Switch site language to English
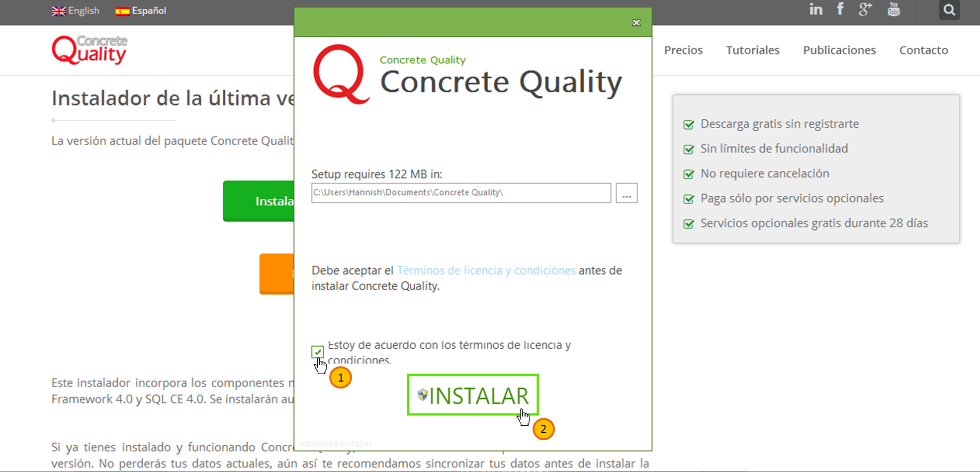Screen dimensions: 980x472 [x=75, y=11]
